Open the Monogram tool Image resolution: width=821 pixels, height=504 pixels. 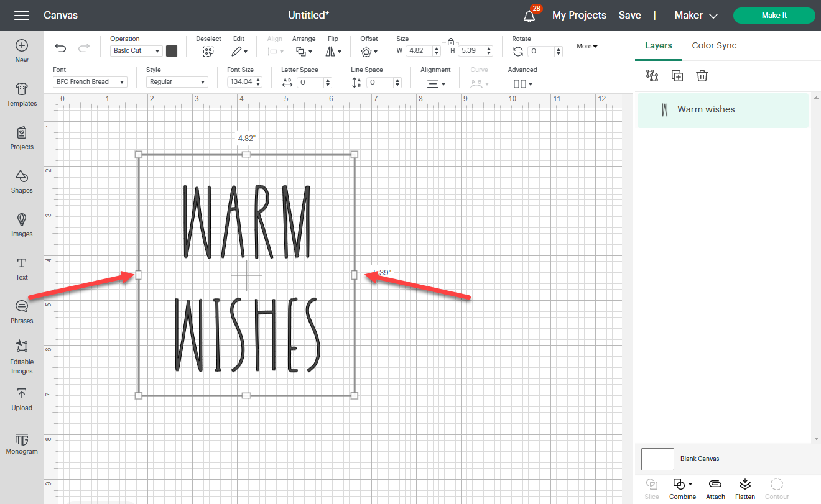pyautogui.click(x=22, y=443)
